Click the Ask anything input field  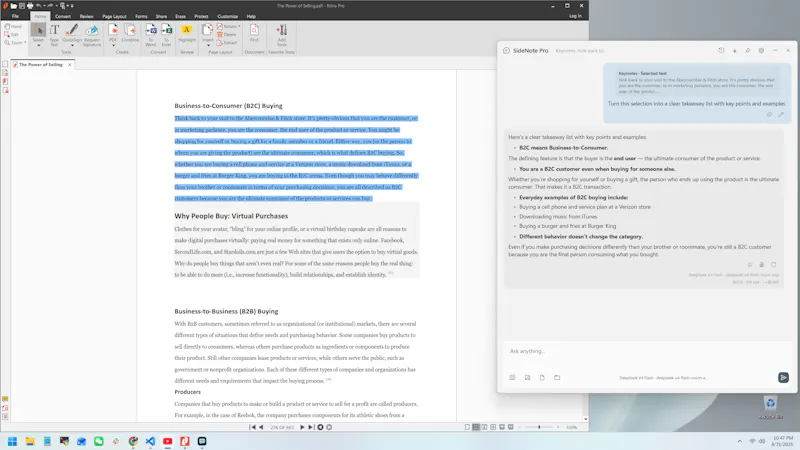tap(647, 351)
